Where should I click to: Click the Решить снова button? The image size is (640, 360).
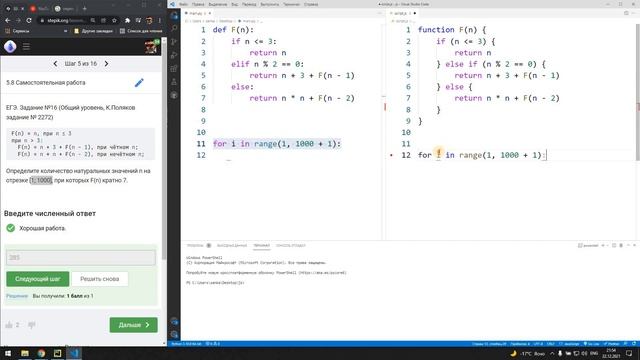[x=100, y=279]
